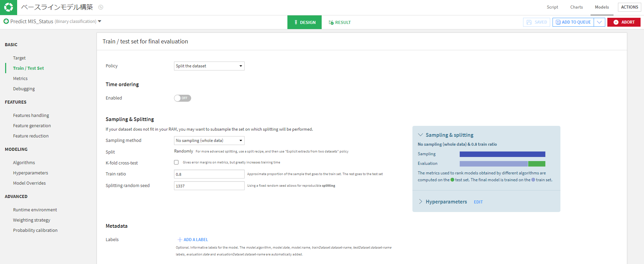Collapse the Sampling & splitting summary panel
The image size is (644, 264).
tap(421, 135)
